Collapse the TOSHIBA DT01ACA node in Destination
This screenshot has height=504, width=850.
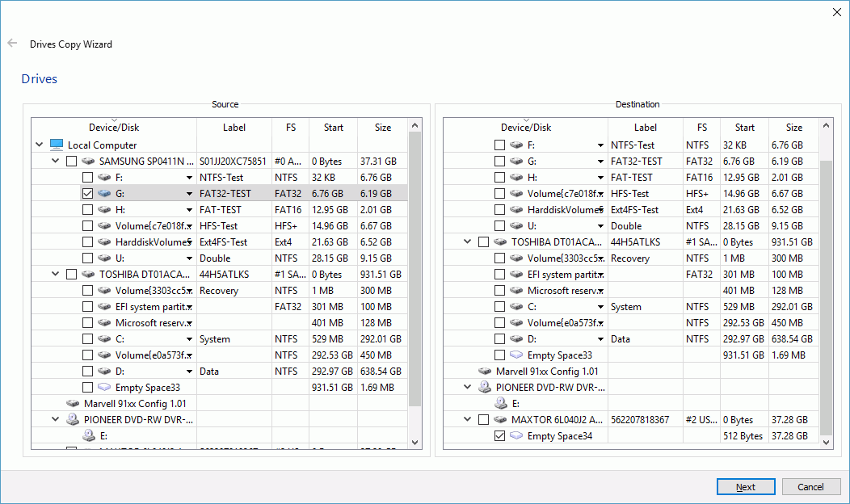[x=467, y=242]
